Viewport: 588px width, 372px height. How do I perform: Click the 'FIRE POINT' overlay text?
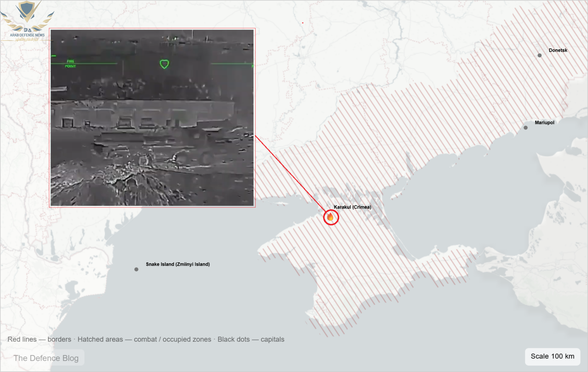pos(70,64)
